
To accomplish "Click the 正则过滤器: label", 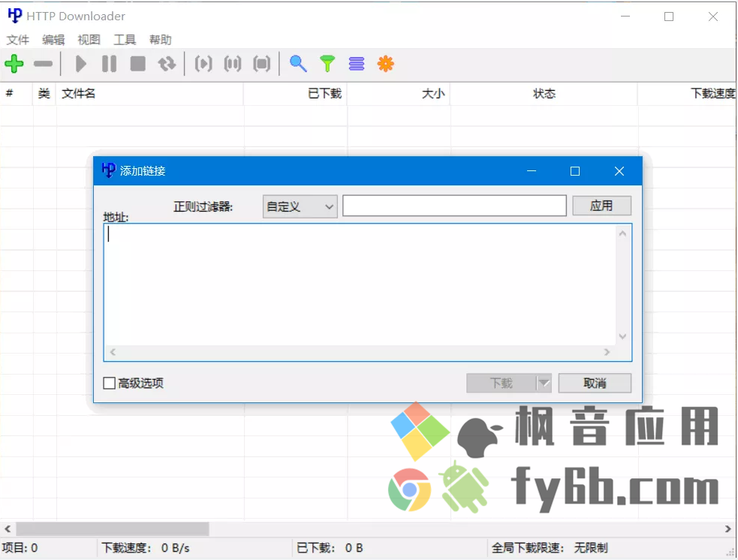I will click(x=203, y=206).
